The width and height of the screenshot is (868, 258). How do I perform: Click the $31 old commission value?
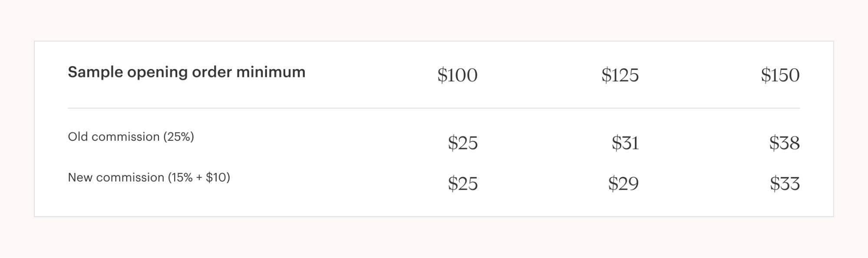(625, 143)
